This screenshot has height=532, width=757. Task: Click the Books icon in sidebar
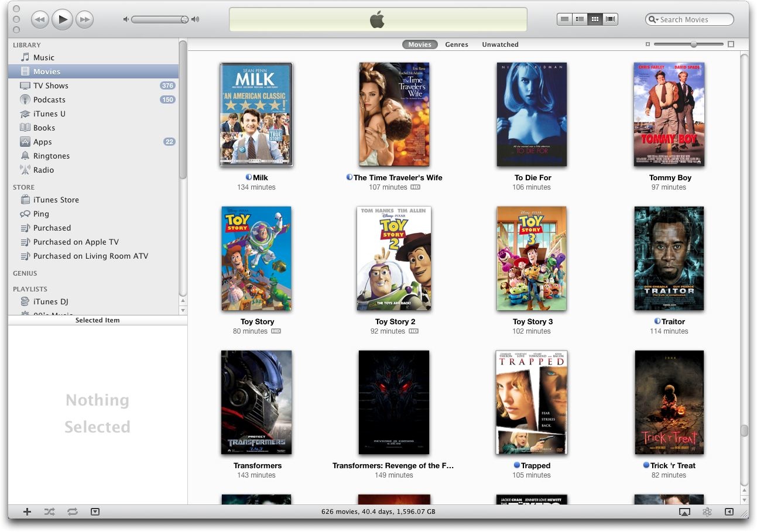[x=25, y=128]
